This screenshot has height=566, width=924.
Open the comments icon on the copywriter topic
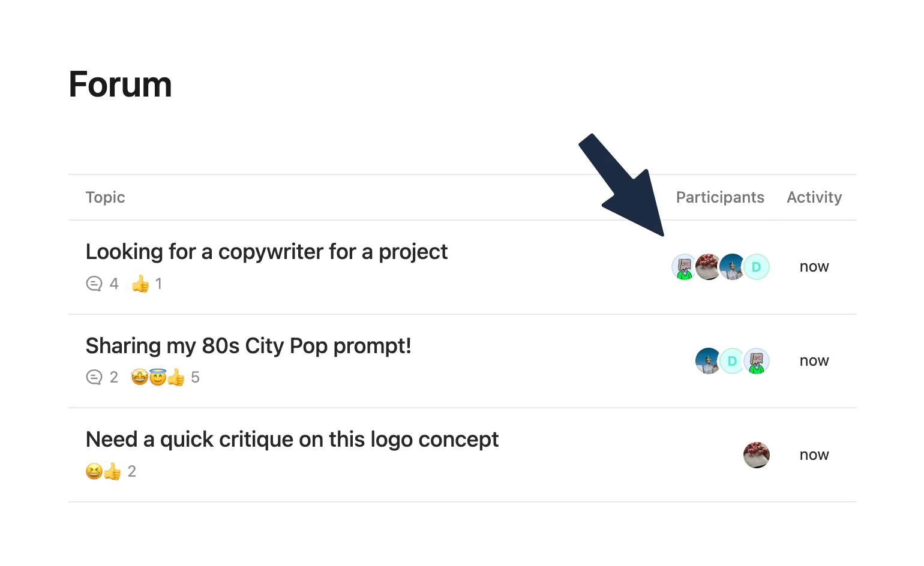coord(94,284)
